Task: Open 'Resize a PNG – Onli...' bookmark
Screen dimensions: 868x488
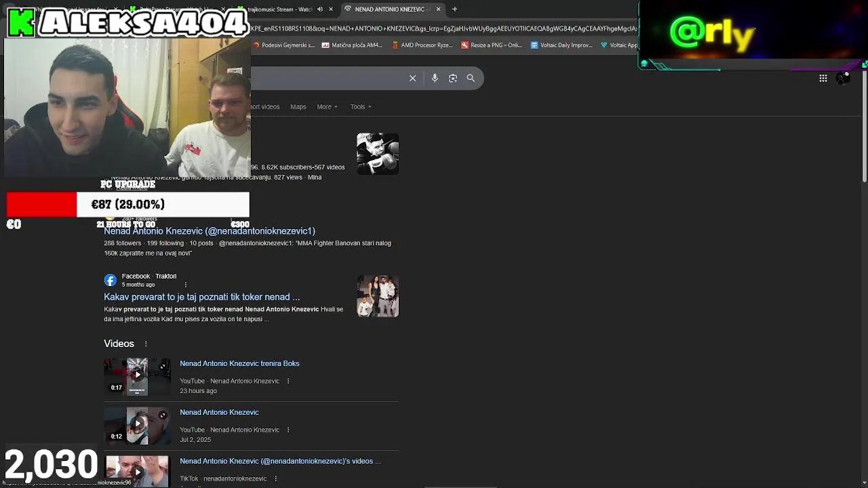Action: pyautogui.click(x=492, y=45)
